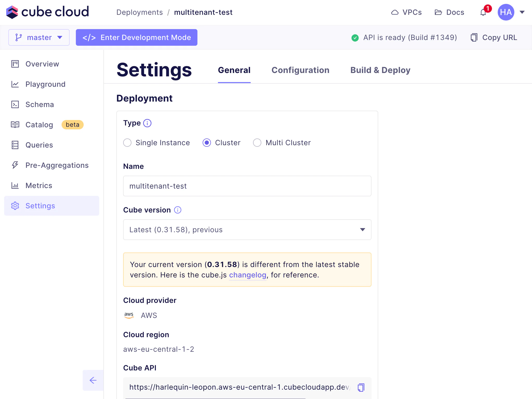Screen dimensions: 532x399
Task: Click the Type info icon
Action: point(147,123)
